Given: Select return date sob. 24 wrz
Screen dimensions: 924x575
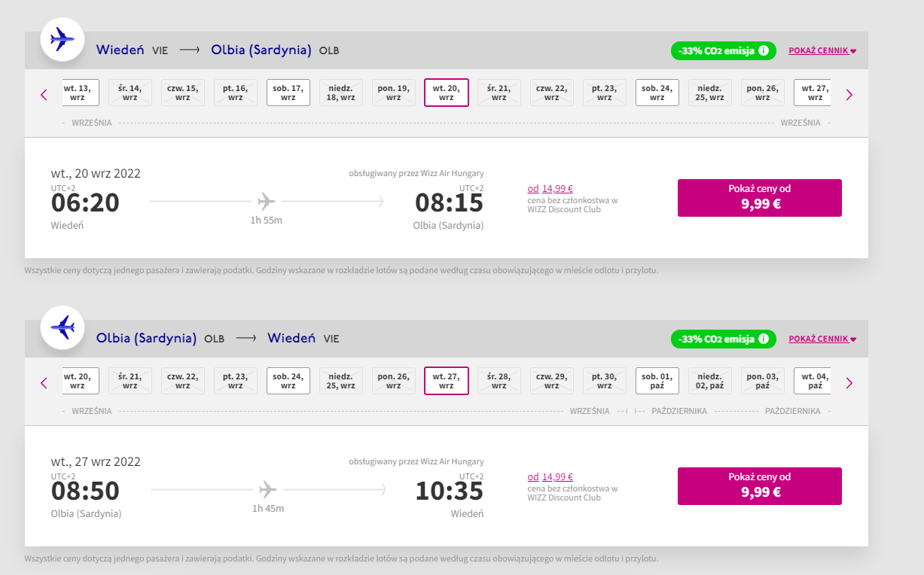Looking at the screenshot, I should coord(288,381).
